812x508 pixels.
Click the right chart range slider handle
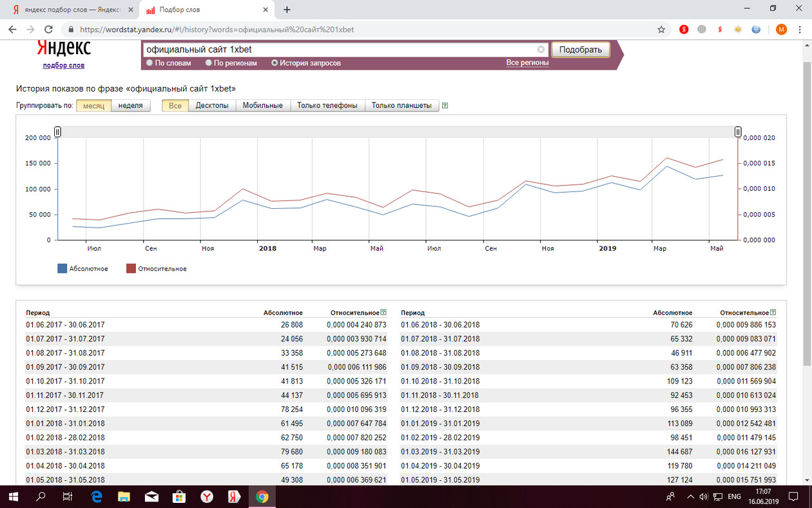click(739, 132)
